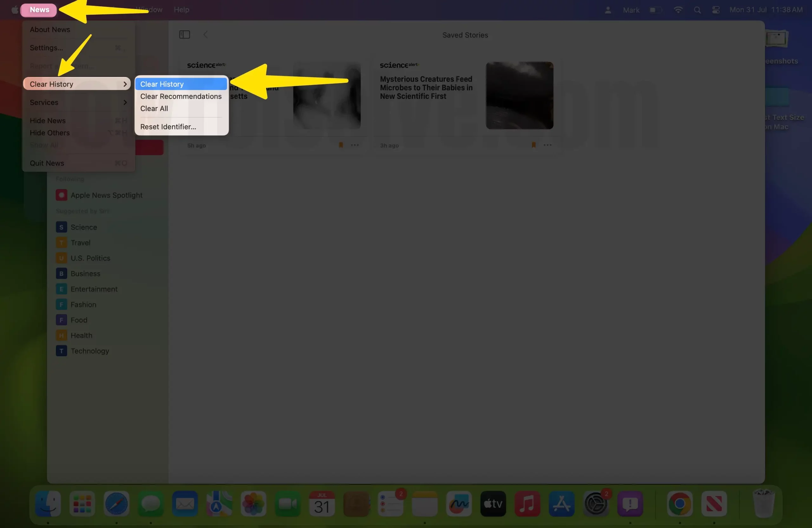
Task: Open Spotlight search in menu bar
Action: pyautogui.click(x=697, y=10)
